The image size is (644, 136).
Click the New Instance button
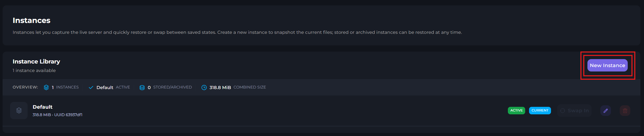click(607, 65)
